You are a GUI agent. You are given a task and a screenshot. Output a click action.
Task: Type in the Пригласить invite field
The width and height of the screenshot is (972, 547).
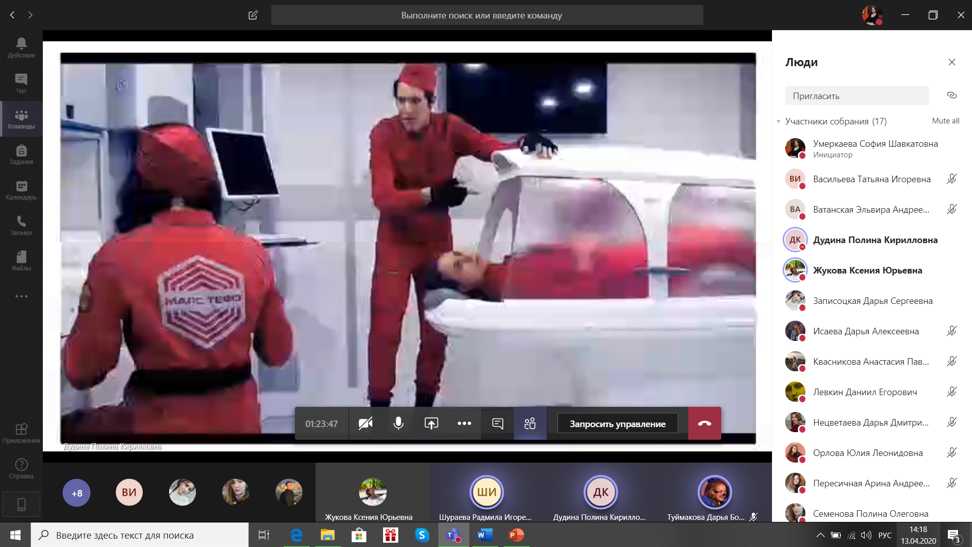point(856,96)
